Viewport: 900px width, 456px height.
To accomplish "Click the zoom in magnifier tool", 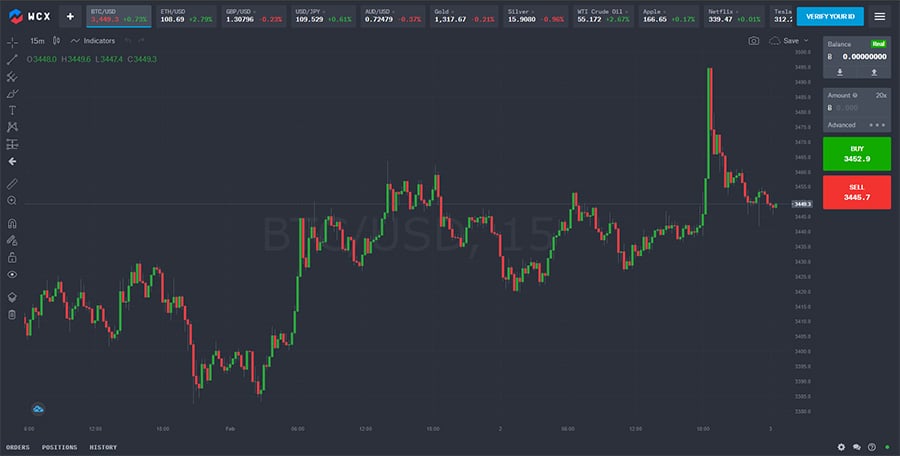I will point(12,200).
